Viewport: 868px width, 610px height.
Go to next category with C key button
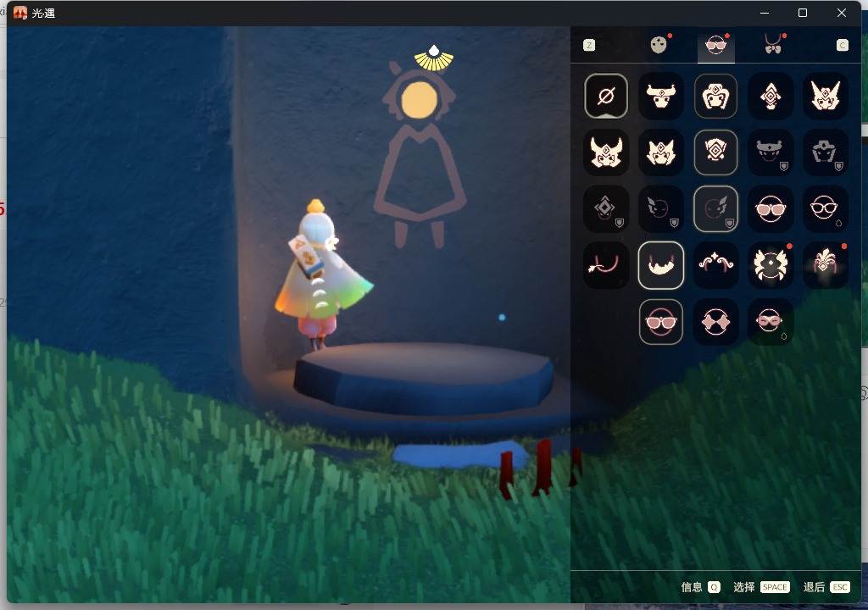click(x=842, y=46)
